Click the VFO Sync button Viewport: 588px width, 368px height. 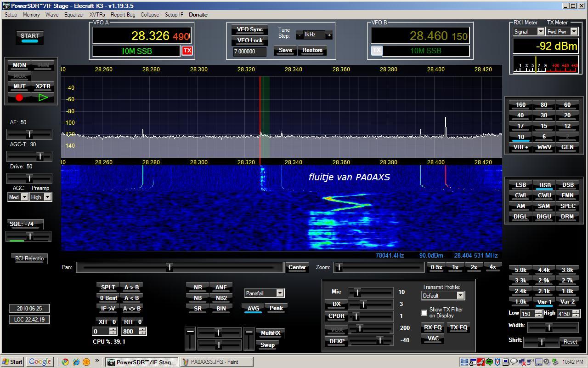point(249,29)
